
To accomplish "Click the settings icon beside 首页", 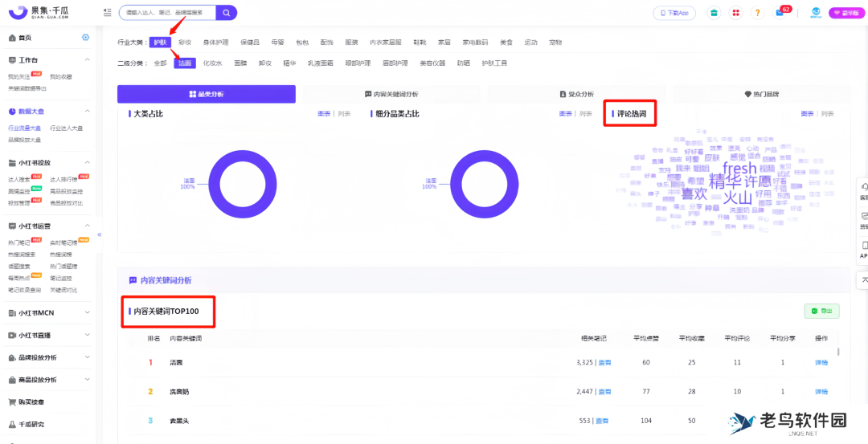I will (86, 38).
